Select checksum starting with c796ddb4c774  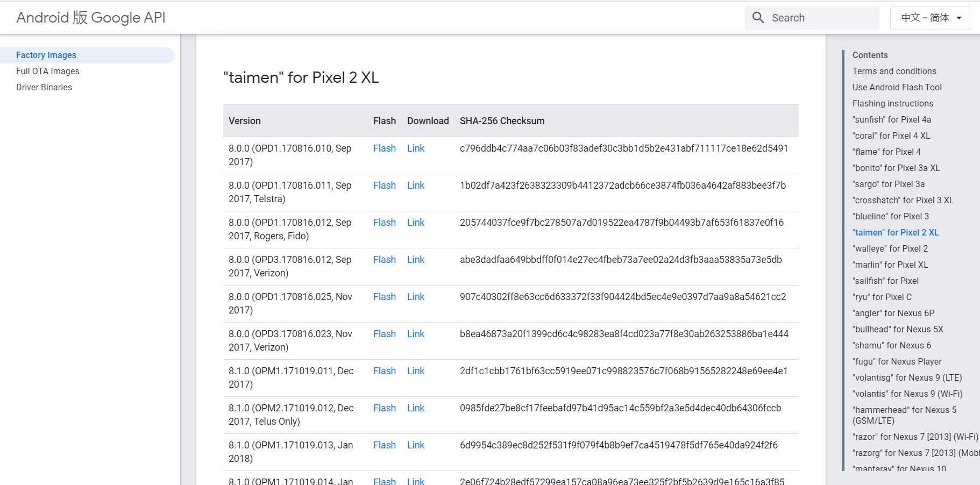tap(624, 148)
